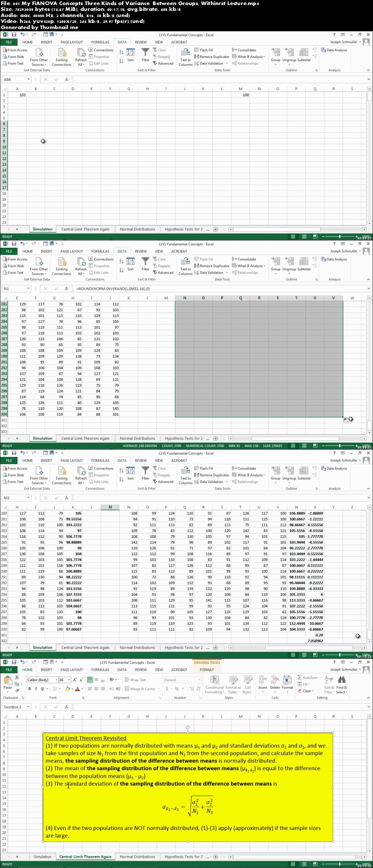Screen dimensions: 373x868
Task: Click the zoom slider in the M2 frame status bar
Action: tap(339, 655)
